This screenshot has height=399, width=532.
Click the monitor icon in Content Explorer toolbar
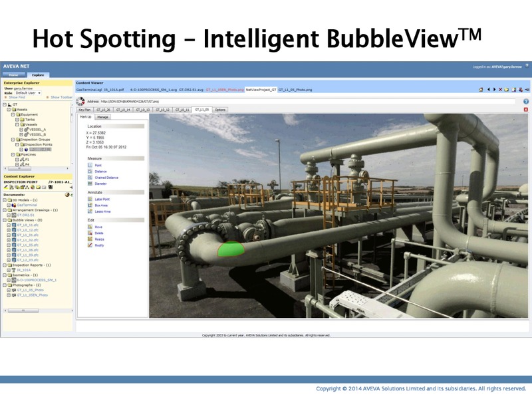point(51,187)
